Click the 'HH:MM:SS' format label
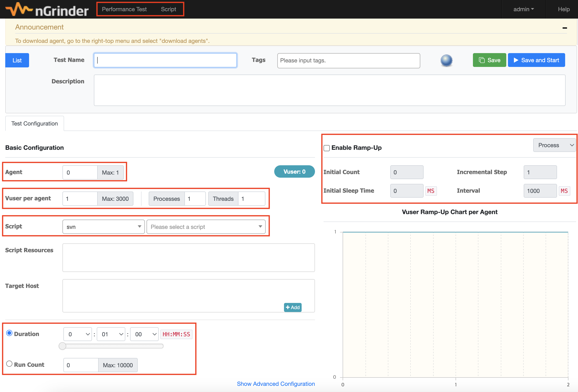Viewport: 578px width, 392px height. click(176, 334)
